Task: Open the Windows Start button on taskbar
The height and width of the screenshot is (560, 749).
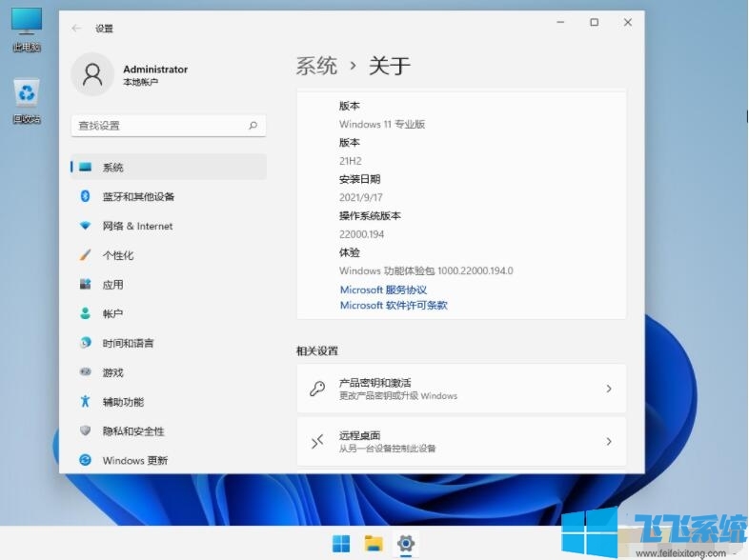Action: pos(341,544)
